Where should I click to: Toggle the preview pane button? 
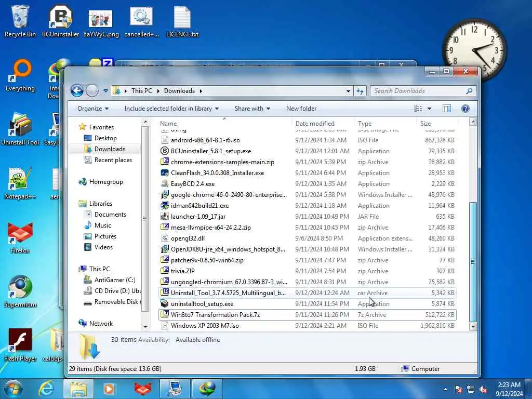click(x=447, y=109)
